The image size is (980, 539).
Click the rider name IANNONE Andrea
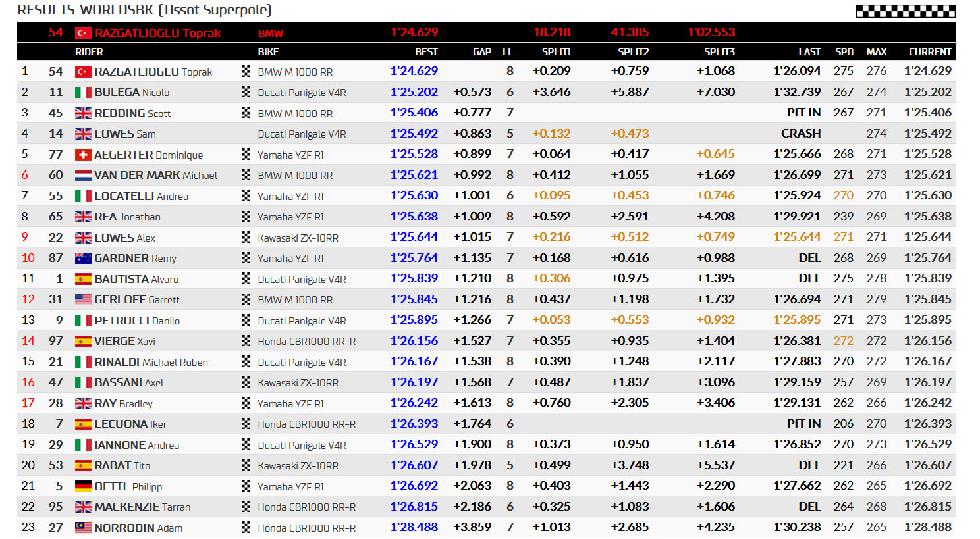coord(136,445)
